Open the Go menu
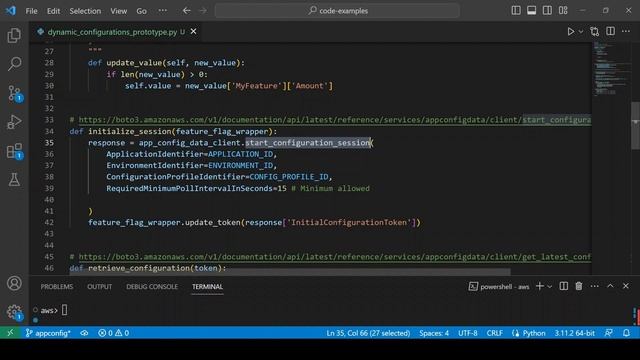This screenshot has height=360, width=640. coord(142,11)
